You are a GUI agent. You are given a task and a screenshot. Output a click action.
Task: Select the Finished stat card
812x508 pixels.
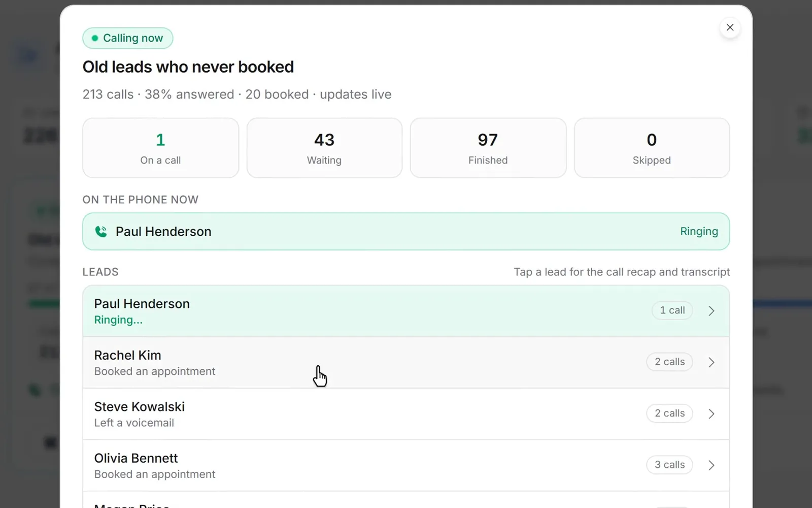pyautogui.click(x=488, y=148)
